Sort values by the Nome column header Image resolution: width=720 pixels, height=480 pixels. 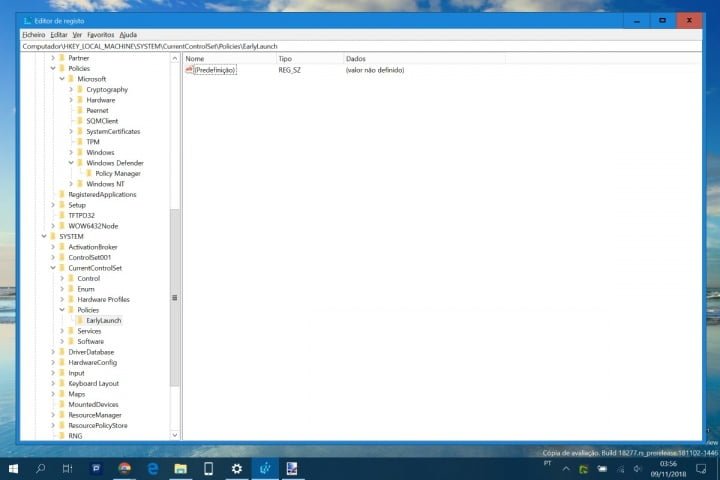pos(230,58)
